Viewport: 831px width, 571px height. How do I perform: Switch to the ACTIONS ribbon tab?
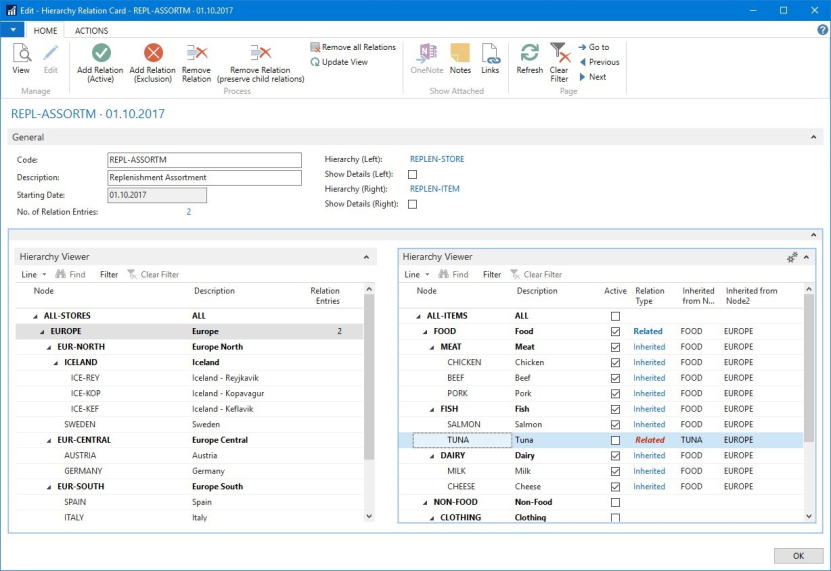click(x=91, y=31)
